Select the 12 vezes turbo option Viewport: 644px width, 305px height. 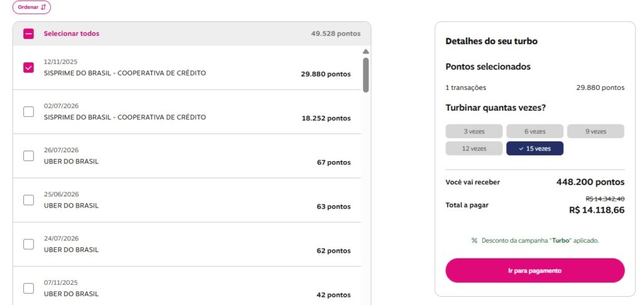[474, 148]
